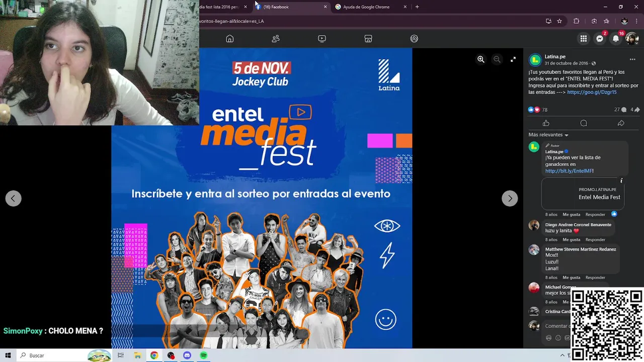Open Michael Gomez's profile name
Screen dimensions: 644x362
[560, 287]
